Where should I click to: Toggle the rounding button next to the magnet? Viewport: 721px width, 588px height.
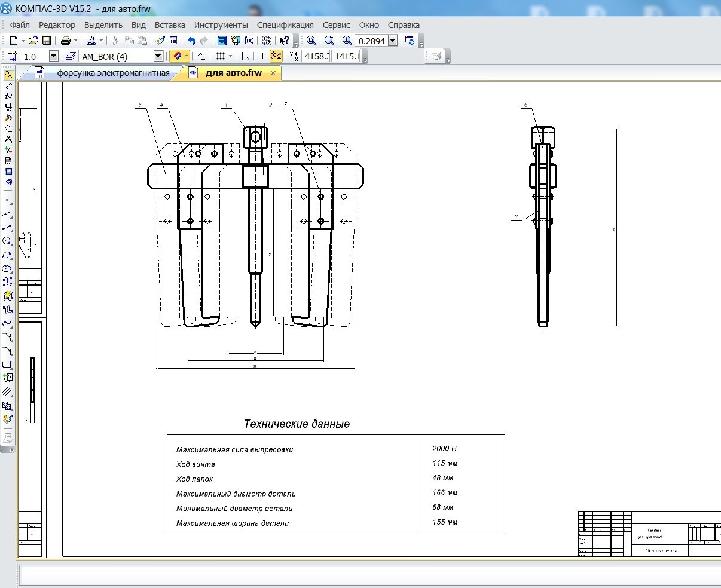click(x=202, y=56)
